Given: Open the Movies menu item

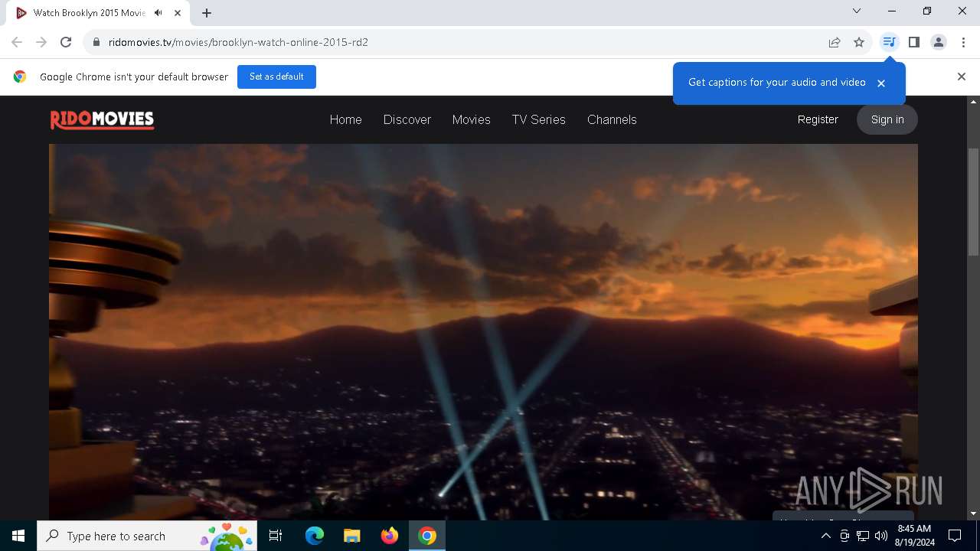Looking at the screenshot, I should point(471,119).
